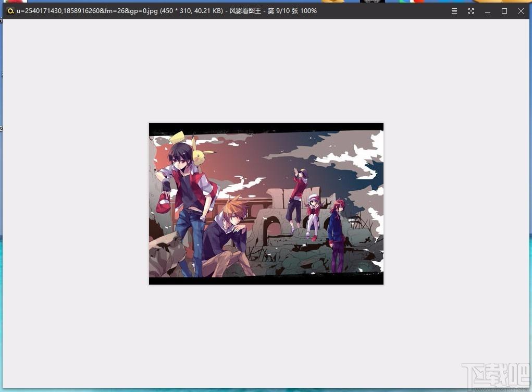Click the watermark logo at bottom right

point(496,375)
